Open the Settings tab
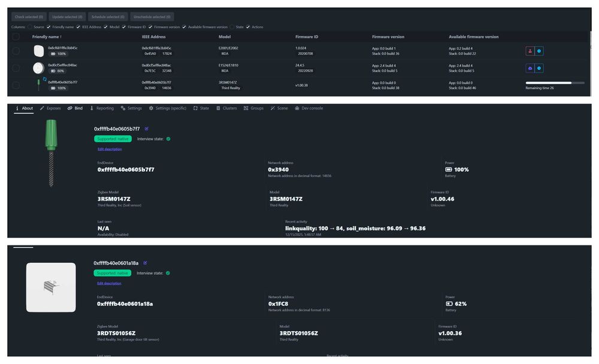This screenshot has height=364, width=599. click(131, 108)
